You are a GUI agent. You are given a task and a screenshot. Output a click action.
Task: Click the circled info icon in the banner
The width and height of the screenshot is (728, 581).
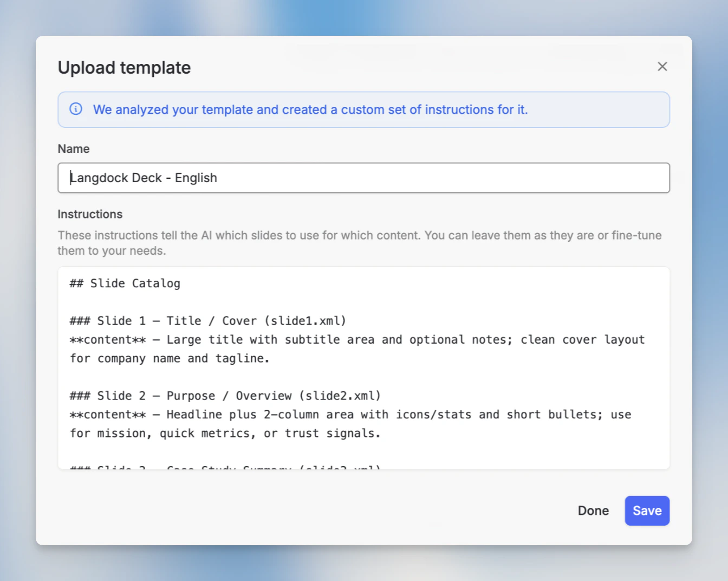pos(76,109)
